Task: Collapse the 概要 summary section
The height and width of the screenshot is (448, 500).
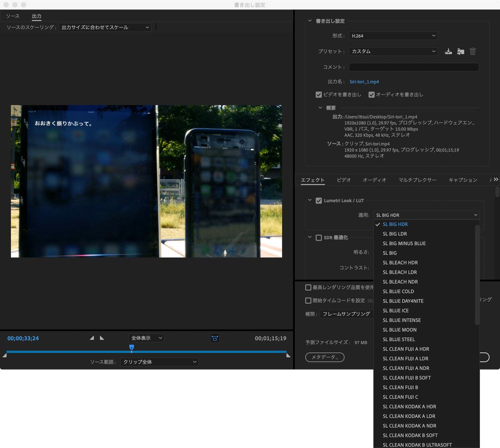Action: pos(320,107)
